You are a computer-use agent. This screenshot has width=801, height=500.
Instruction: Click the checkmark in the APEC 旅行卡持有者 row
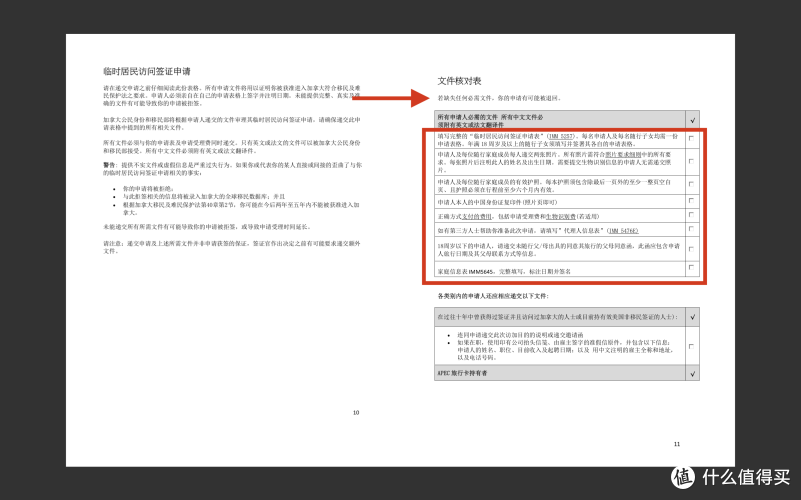pos(693,374)
